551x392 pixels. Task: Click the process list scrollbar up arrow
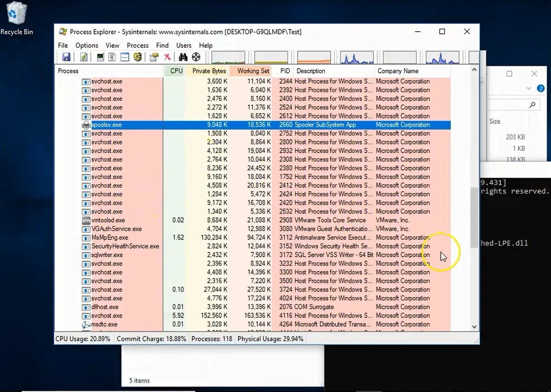point(474,70)
